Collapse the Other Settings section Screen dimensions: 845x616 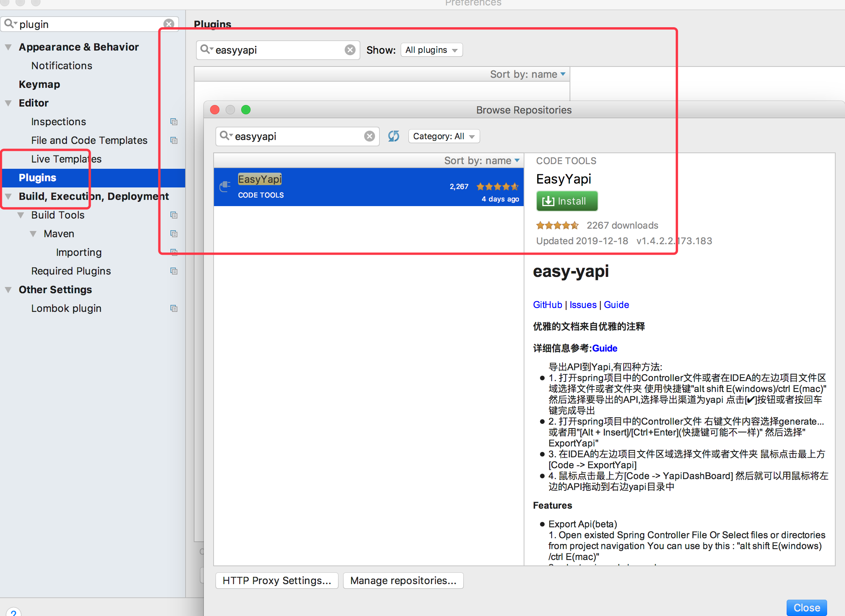(x=8, y=290)
